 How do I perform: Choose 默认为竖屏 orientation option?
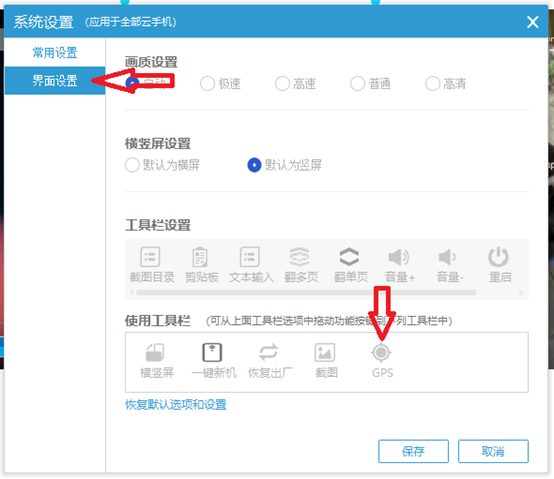(254, 165)
